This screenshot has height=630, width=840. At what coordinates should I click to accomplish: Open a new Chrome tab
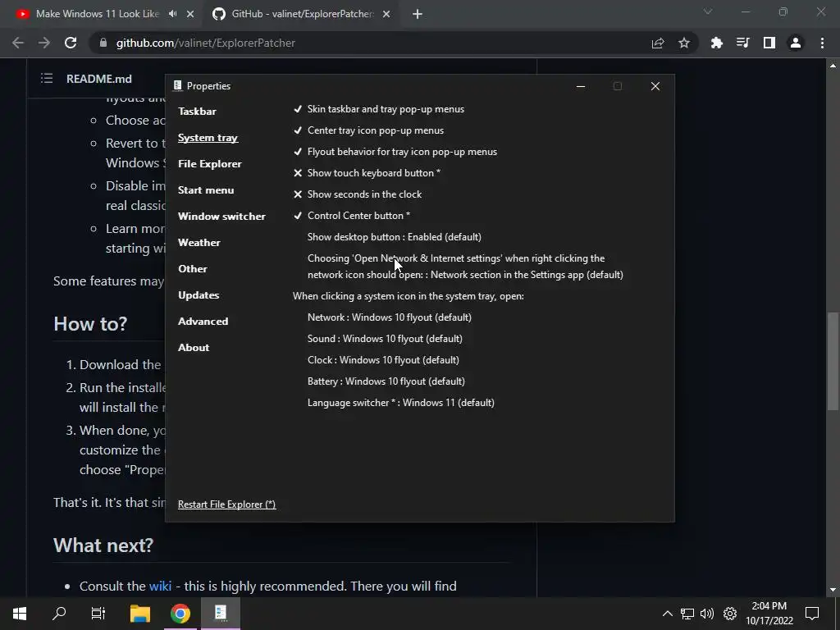(418, 14)
